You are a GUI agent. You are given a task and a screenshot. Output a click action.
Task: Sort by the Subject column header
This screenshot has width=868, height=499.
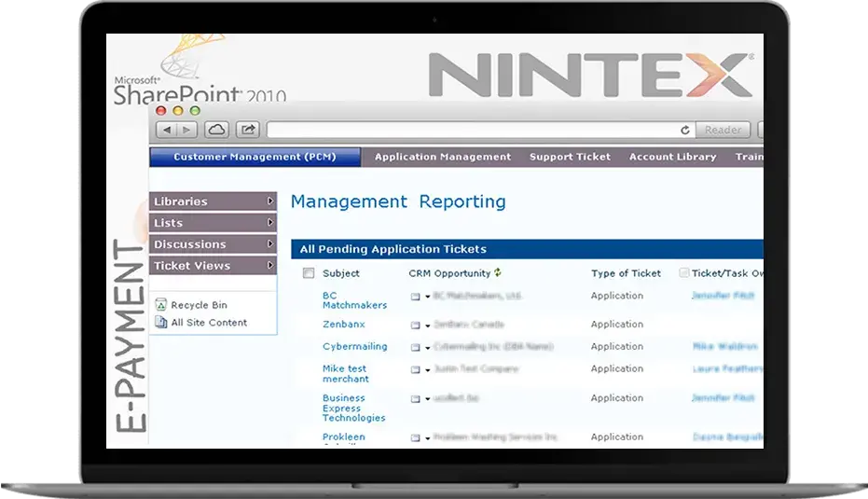click(341, 273)
